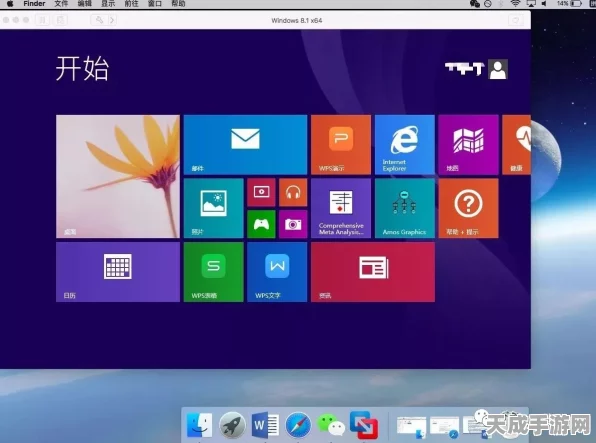Click the VM toolbar forward arrow button

[112, 20]
